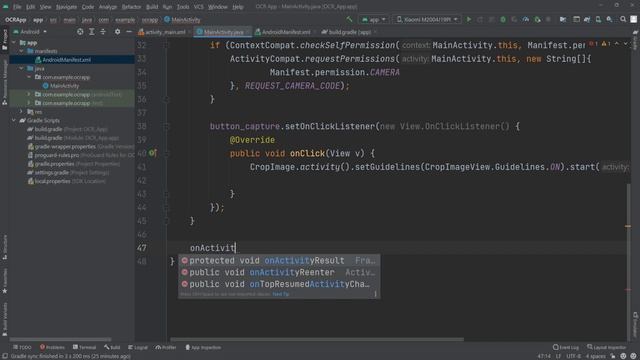Open the TODO tool window
This screenshot has height=360, width=640.
click(x=22, y=347)
